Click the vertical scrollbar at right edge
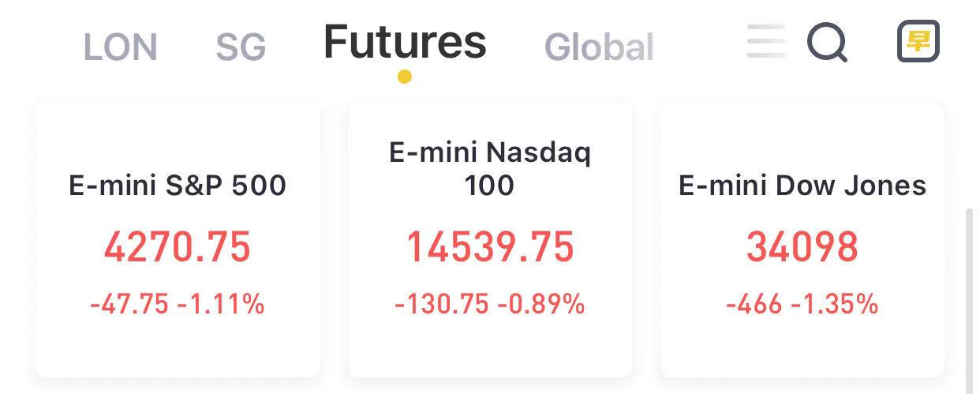The width and height of the screenshot is (980, 394). (x=971, y=298)
